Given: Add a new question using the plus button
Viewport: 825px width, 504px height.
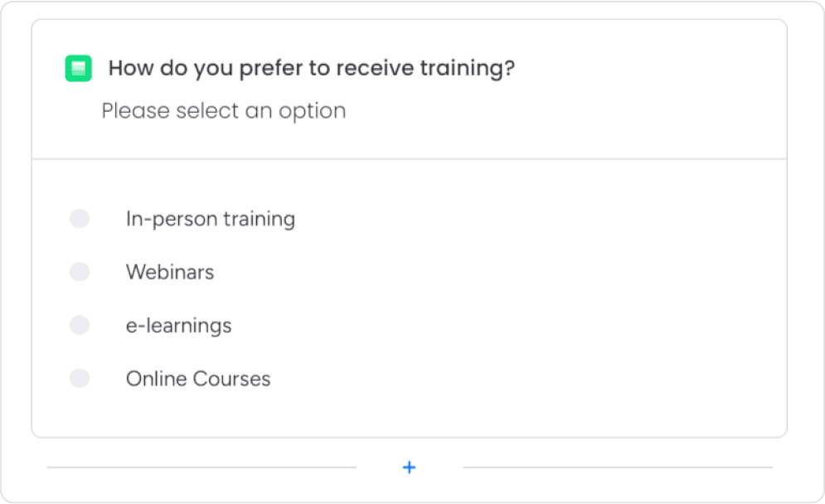Looking at the screenshot, I should click(x=409, y=468).
